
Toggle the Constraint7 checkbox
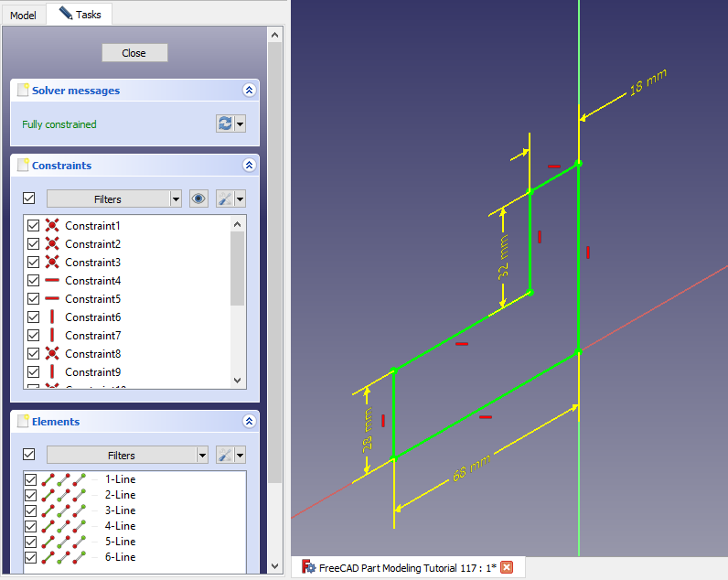(x=34, y=336)
